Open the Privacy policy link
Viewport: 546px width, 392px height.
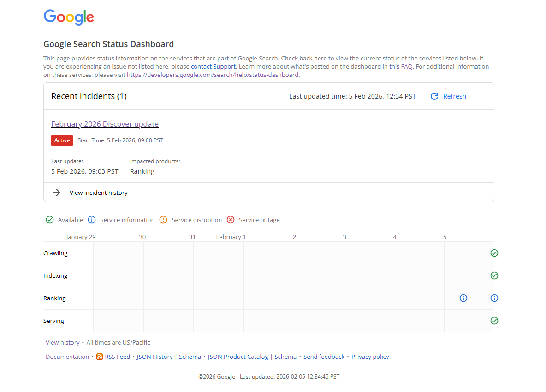[370, 357]
